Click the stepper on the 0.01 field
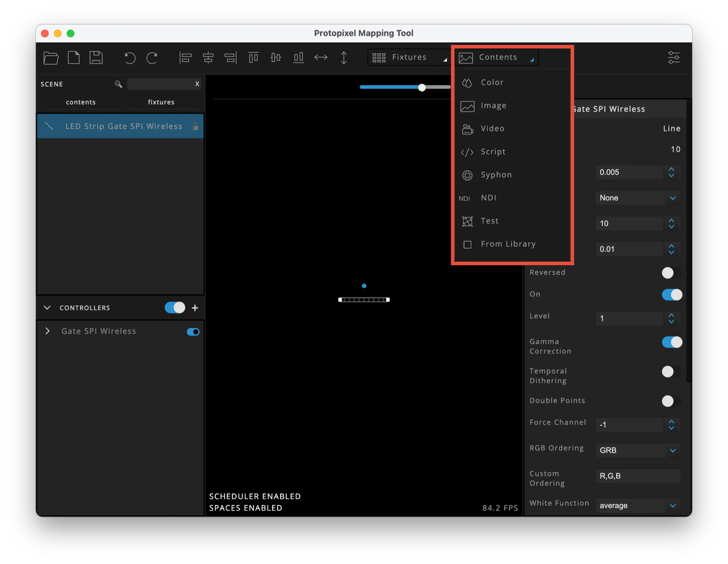Screen dimensions: 728x564 click(x=671, y=249)
